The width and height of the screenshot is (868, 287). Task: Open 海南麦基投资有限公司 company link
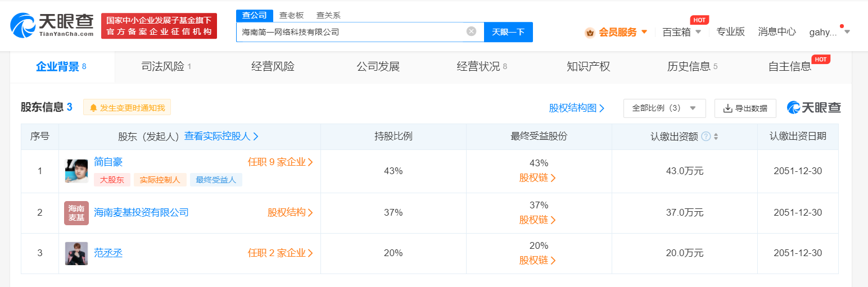click(x=141, y=213)
